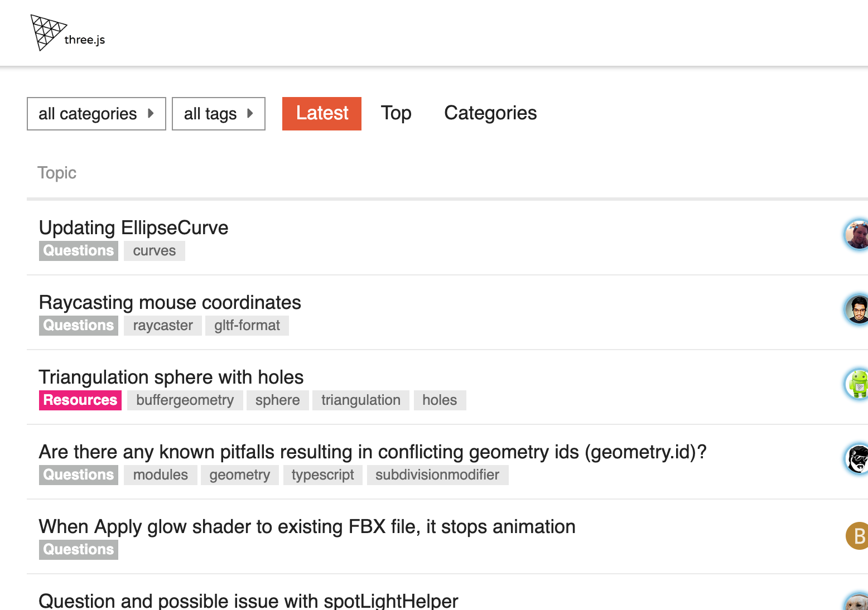Switch to the Top tab
The width and height of the screenshot is (868, 610).
pos(396,113)
